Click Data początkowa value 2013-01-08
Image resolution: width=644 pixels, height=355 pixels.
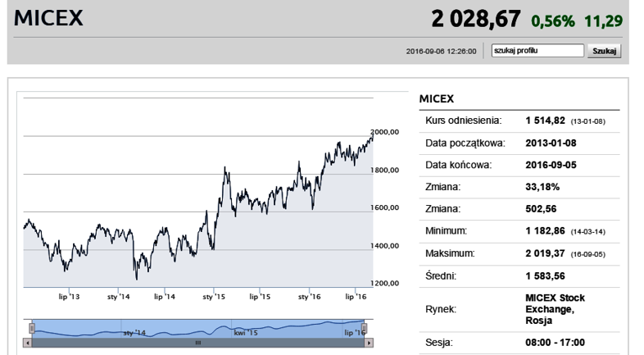coord(551,143)
